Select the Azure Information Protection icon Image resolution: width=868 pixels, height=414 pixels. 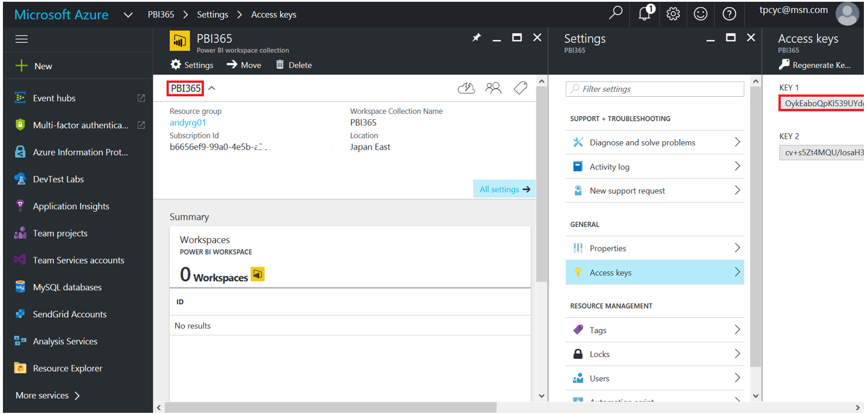[20, 152]
